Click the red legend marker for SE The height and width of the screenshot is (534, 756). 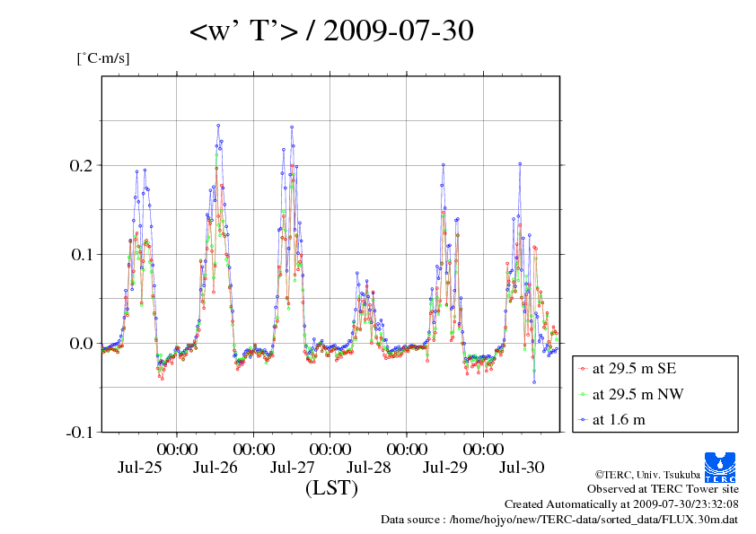[583, 369]
